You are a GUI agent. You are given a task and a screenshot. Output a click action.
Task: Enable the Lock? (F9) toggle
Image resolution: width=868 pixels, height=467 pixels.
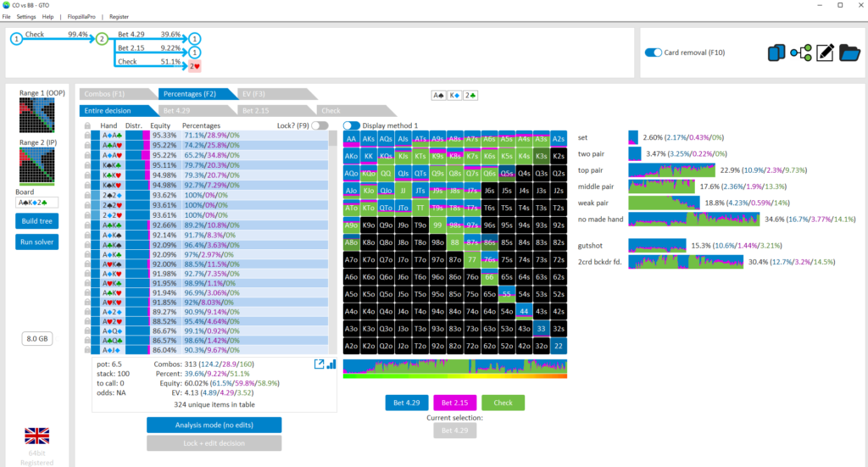(320, 125)
